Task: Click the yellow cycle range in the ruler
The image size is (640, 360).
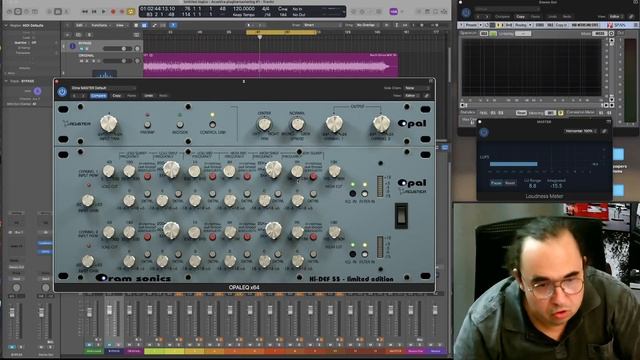Action: click(281, 32)
